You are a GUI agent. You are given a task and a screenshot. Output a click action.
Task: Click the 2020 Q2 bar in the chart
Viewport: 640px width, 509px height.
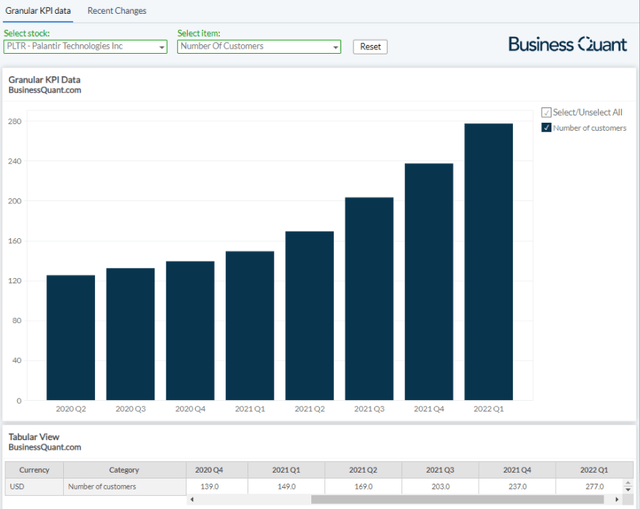tap(70, 338)
